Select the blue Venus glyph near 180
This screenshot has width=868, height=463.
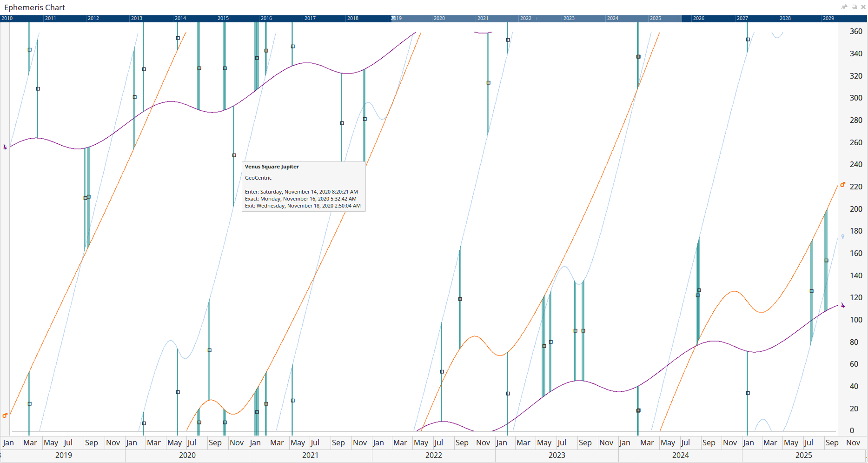pyautogui.click(x=843, y=237)
